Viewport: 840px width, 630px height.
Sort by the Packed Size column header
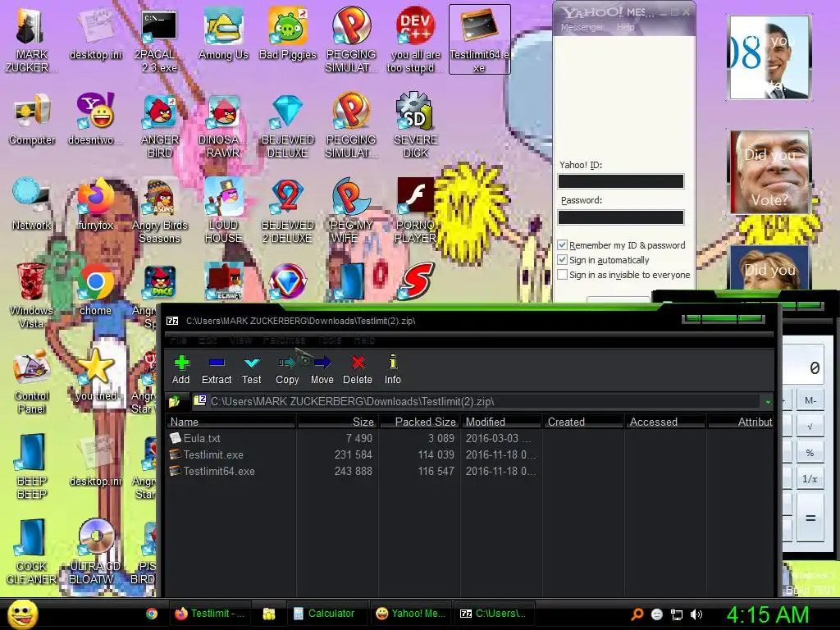419,422
